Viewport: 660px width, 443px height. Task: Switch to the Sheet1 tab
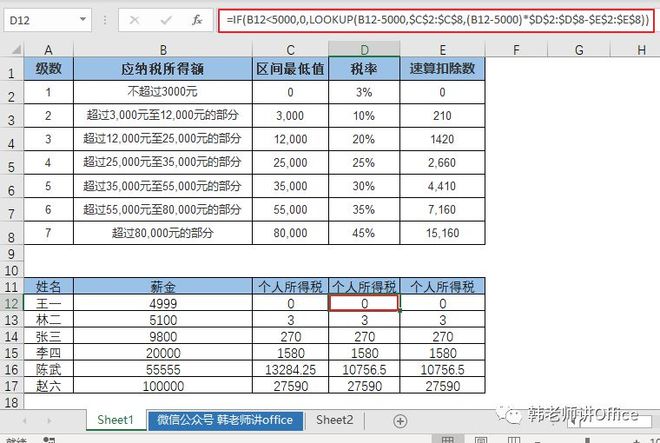[115, 421]
